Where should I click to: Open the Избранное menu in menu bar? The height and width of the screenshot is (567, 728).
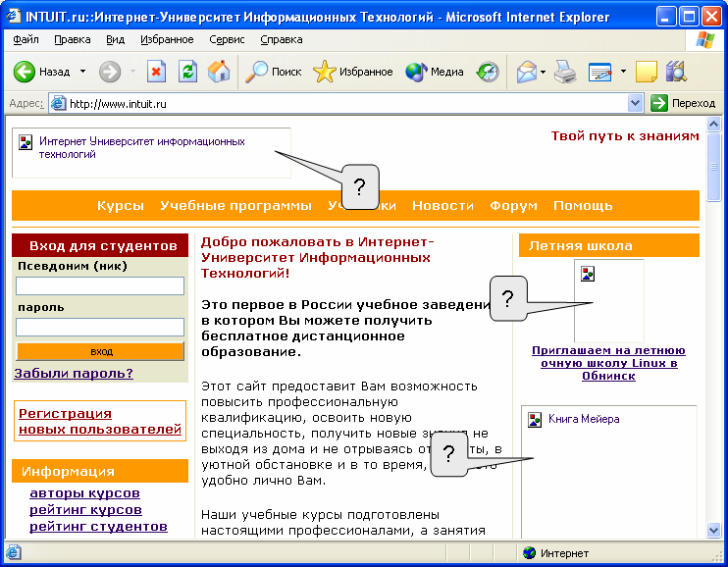pyautogui.click(x=167, y=40)
